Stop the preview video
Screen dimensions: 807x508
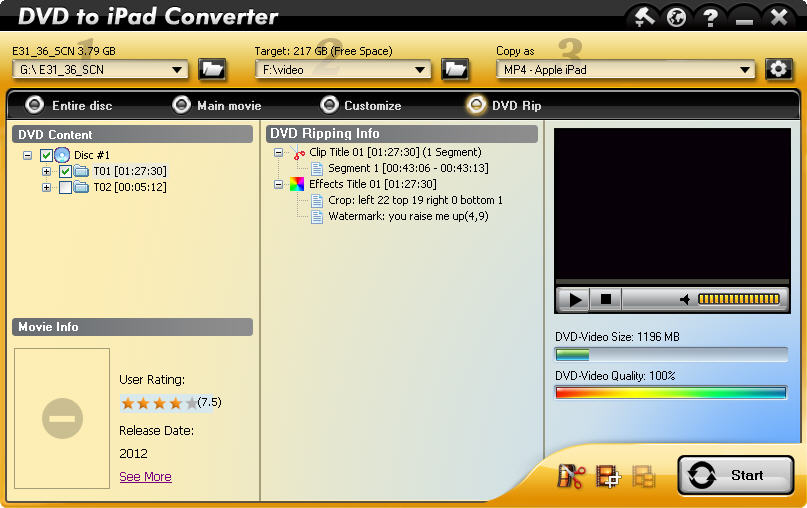[x=606, y=299]
